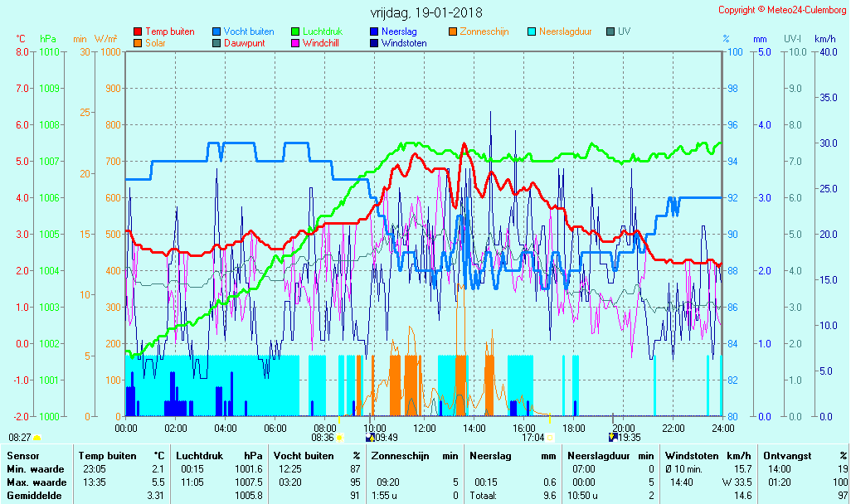Image resolution: width=851 pixels, height=504 pixels.
Task: Click the cyan Neerslagduur legend square
Action: point(532,32)
